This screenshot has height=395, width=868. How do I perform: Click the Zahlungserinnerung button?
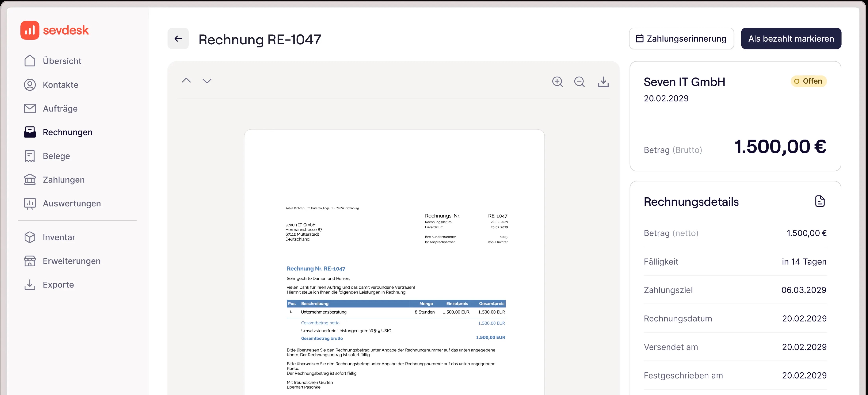click(x=681, y=39)
